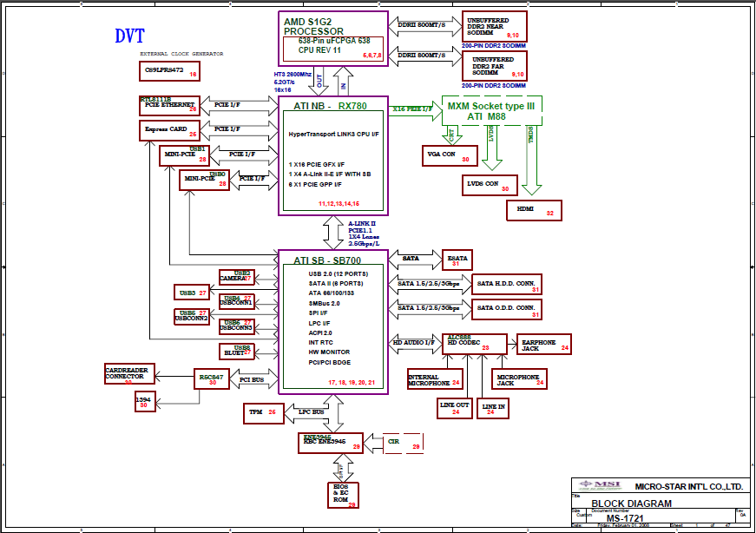The width and height of the screenshot is (756, 533).
Task: Click the dashed CIR block
Action: 403,444
